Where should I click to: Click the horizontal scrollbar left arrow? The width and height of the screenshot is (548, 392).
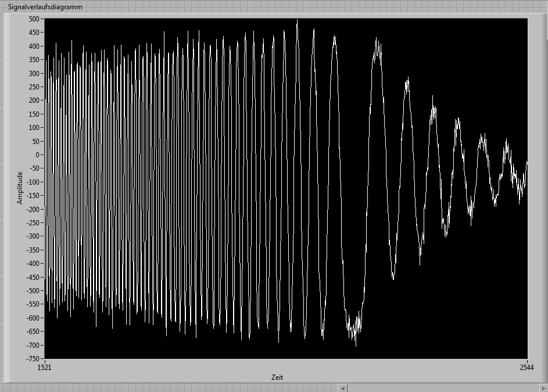pos(343,388)
